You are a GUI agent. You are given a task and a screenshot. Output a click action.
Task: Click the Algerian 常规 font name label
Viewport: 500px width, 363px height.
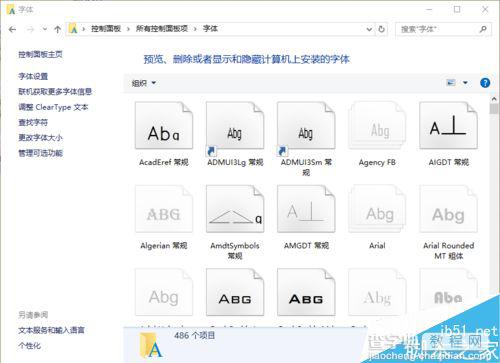click(164, 246)
